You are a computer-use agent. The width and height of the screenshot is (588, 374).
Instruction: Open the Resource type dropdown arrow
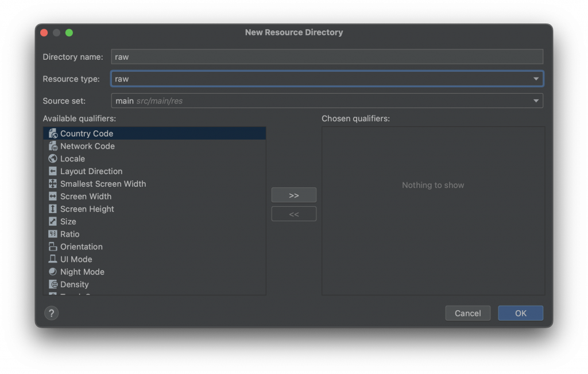(x=536, y=79)
